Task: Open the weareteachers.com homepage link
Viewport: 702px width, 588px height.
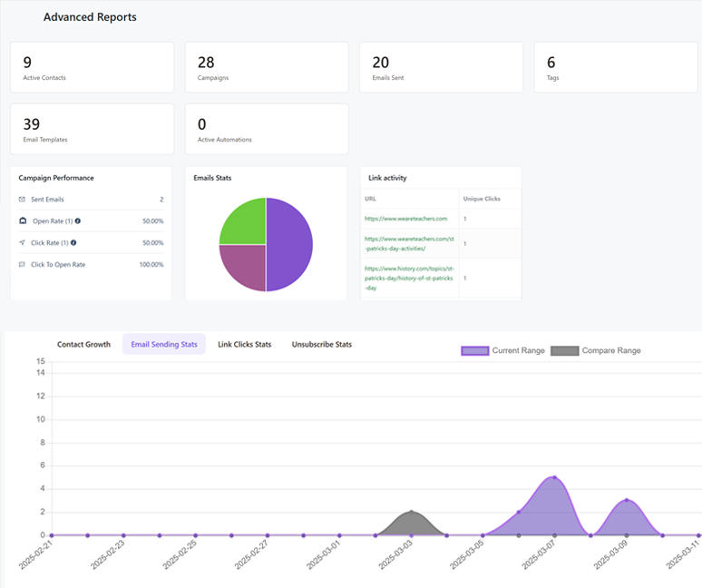Action: 405,219
